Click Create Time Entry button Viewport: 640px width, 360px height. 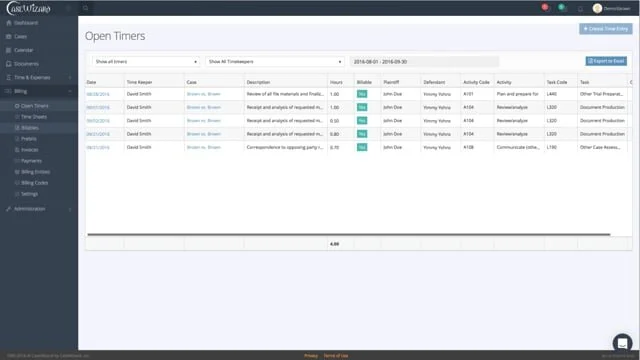coord(606,29)
